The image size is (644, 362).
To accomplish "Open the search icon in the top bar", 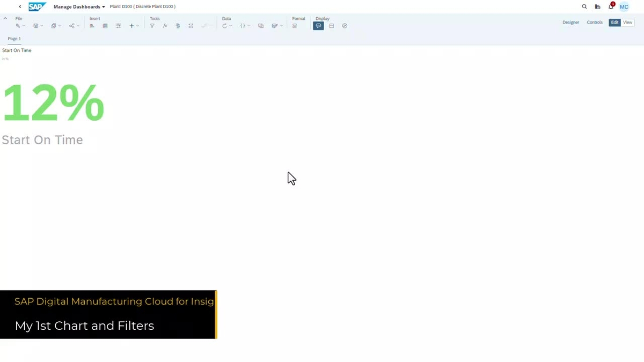I will [584, 6].
